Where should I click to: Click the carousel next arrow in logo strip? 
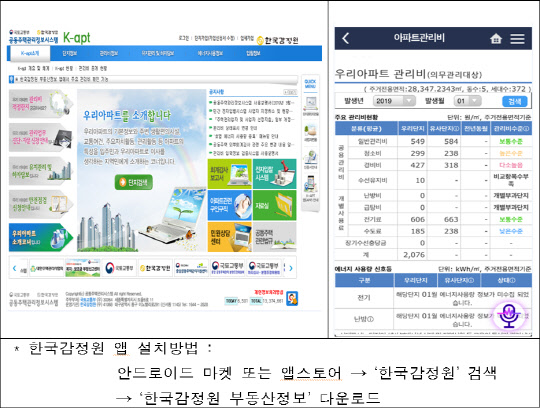pos(291,268)
